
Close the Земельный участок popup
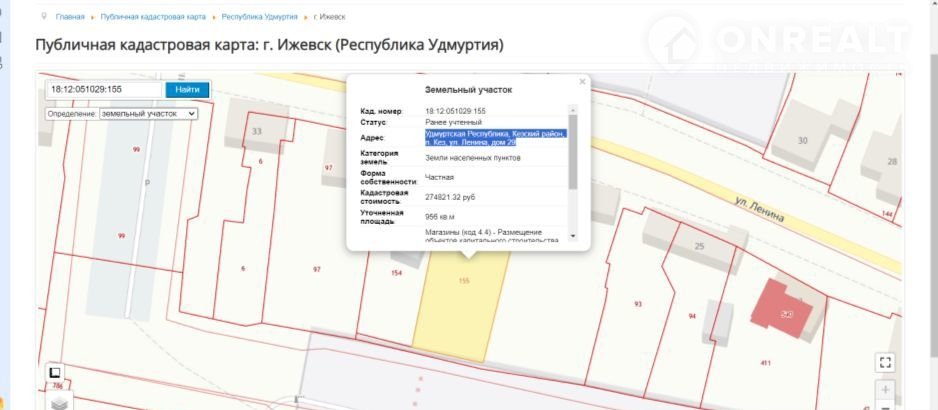point(582,82)
